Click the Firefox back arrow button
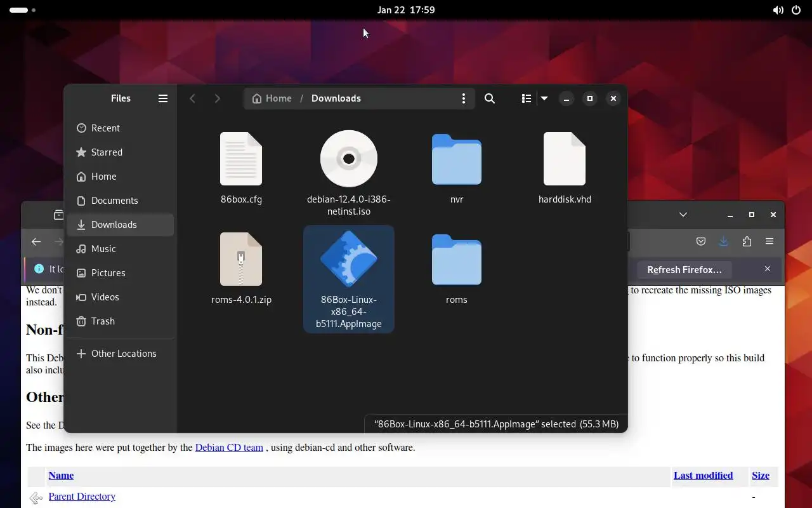This screenshot has height=508, width=812. (x=36, y=241)
